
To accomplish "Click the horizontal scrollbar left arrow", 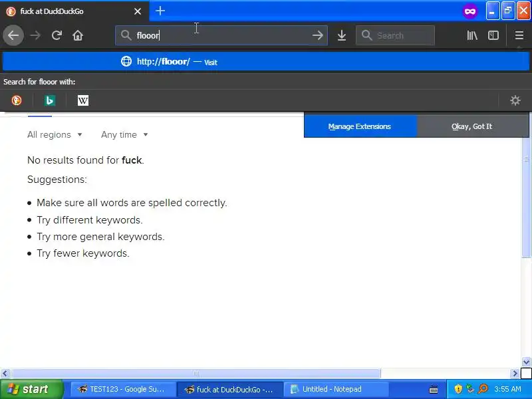I will coord(5,374).
